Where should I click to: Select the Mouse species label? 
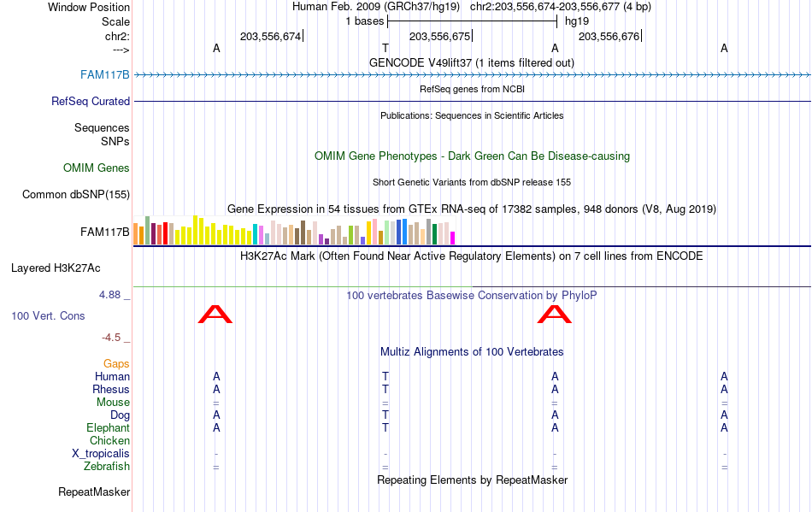tap(113, 403)
